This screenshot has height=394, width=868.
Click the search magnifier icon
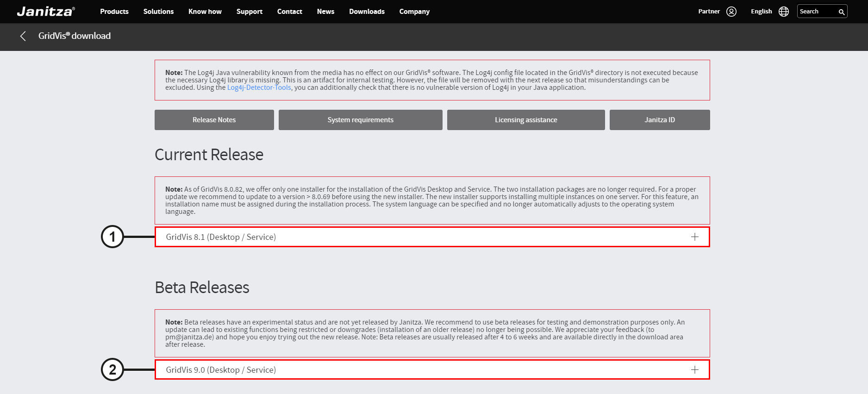tap(842, 12)
